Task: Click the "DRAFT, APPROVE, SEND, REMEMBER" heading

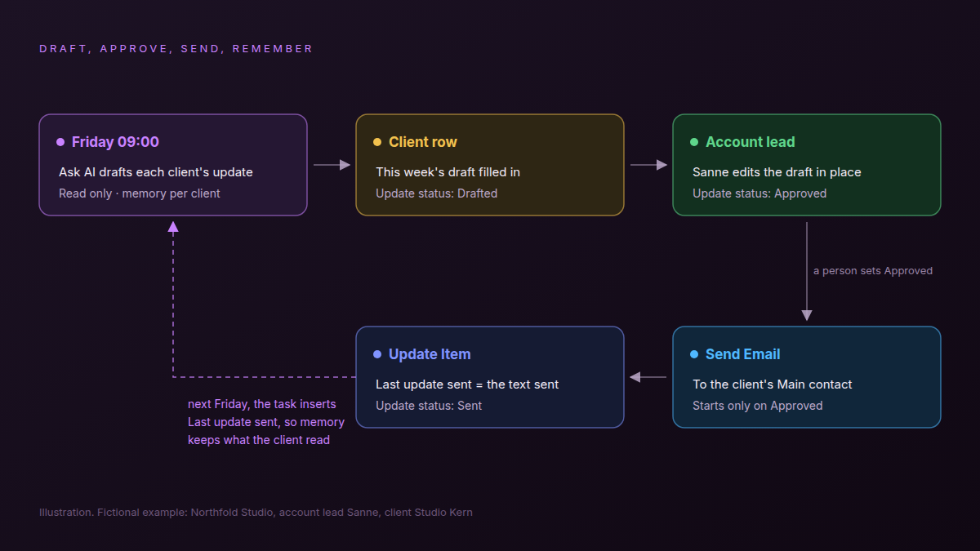Action: click(176, 49)
